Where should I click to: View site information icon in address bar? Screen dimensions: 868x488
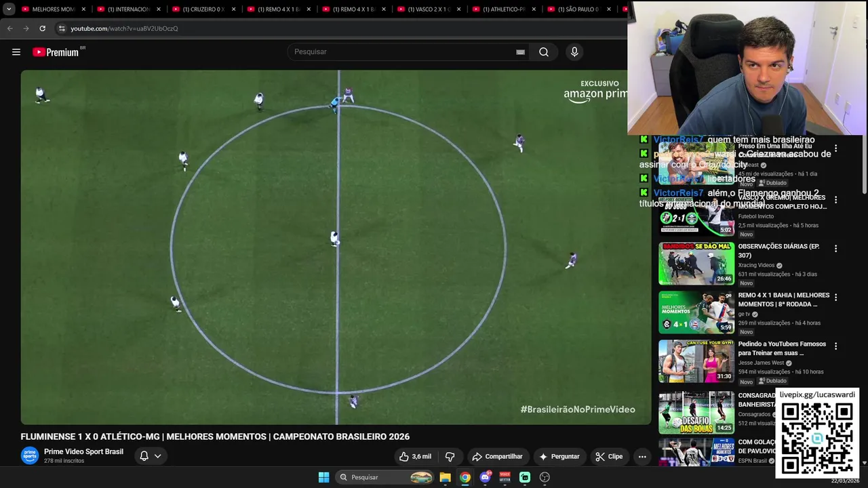[62, 28]
